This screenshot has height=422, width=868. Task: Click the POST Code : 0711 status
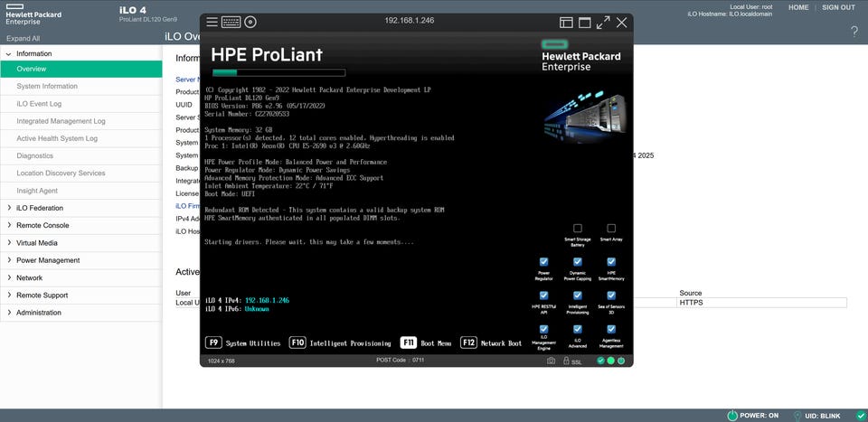tap(400, 361)
